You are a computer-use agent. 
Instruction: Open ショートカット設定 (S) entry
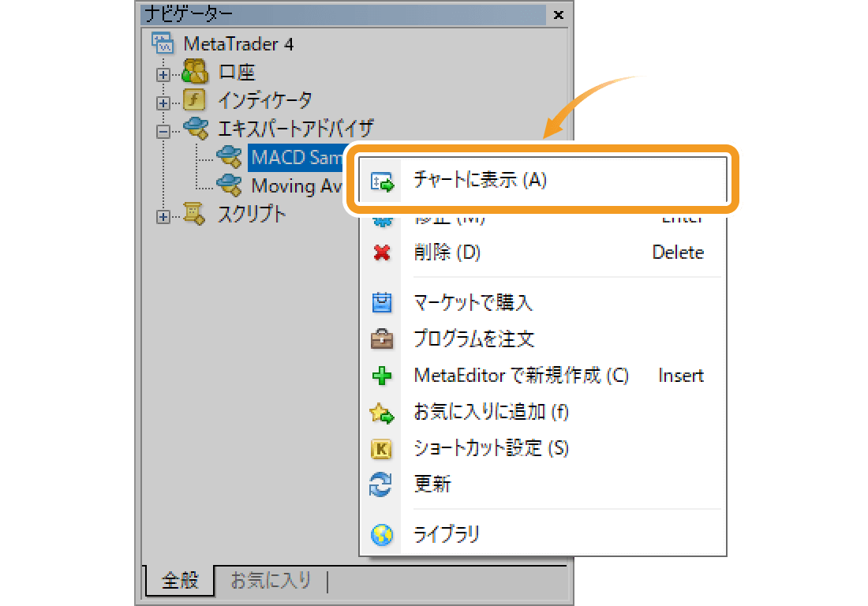(543, 448)
